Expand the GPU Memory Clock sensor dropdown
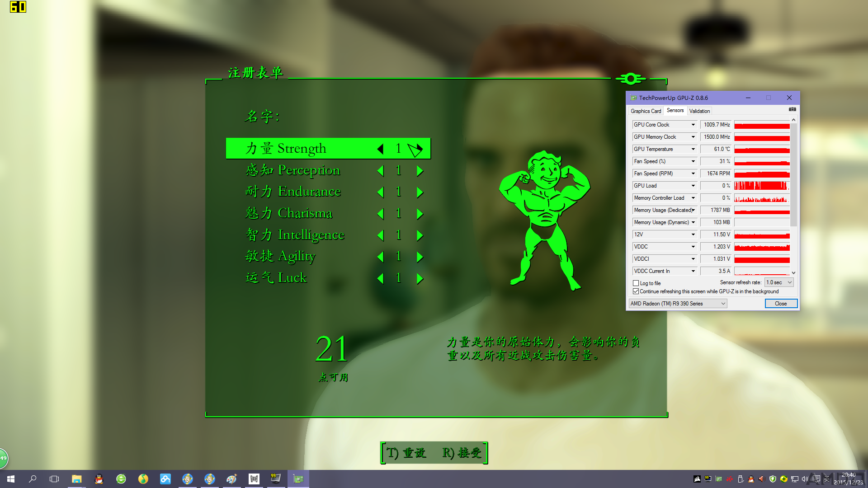Viewport: 868px width, 488px height. (x=693, y=137)
